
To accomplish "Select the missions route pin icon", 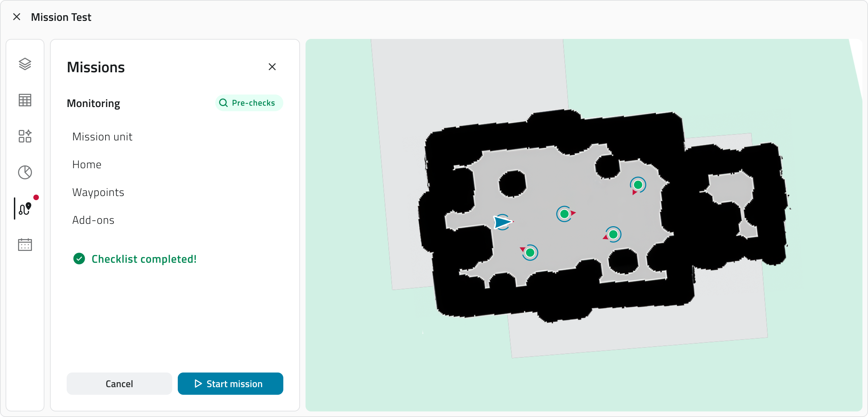I will click(25, 208).
